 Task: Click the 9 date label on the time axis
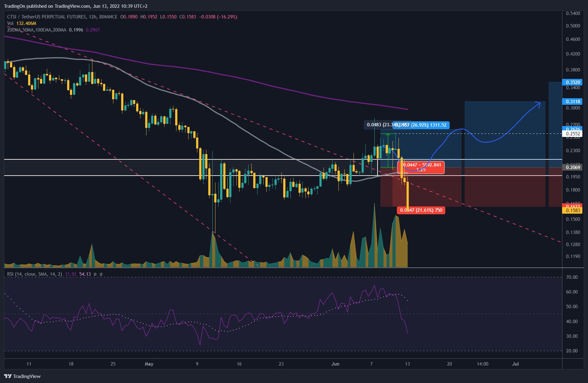(x=197, y=364)
